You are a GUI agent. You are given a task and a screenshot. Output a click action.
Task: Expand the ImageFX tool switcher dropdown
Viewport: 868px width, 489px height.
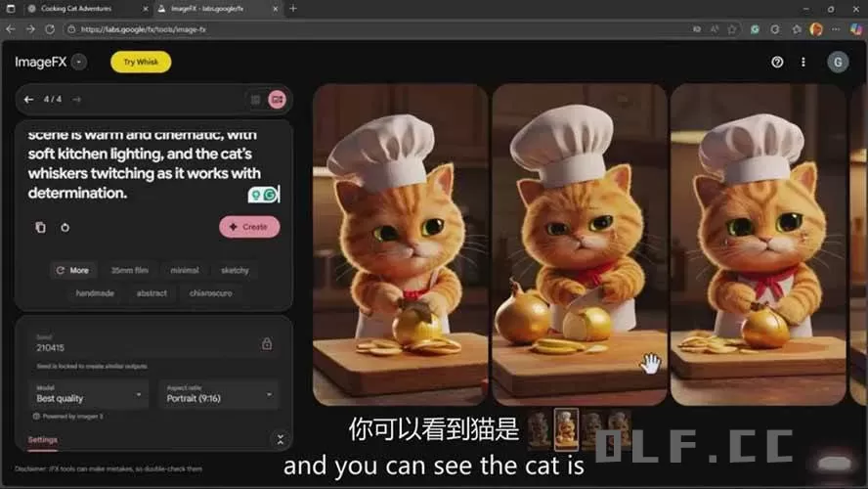pos(79,63)
